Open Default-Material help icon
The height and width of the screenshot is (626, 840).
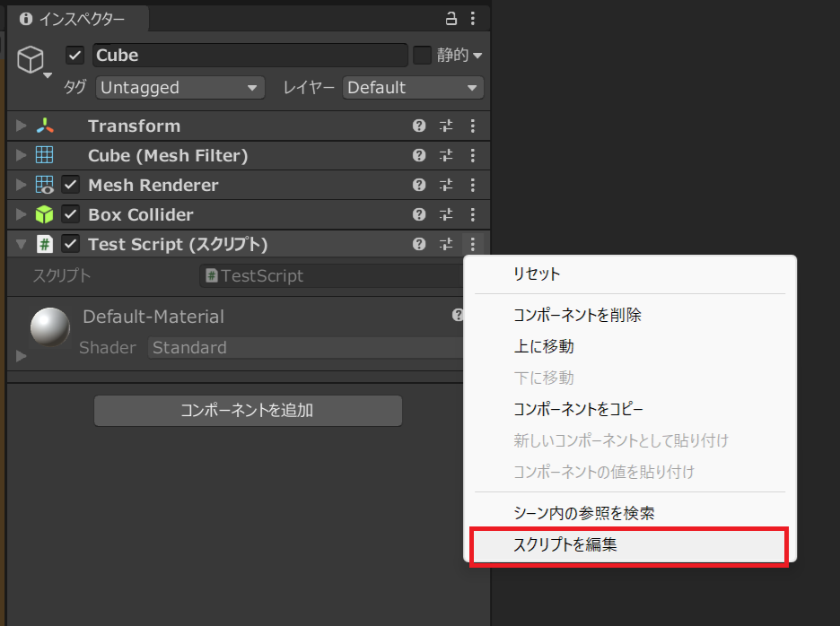(x=458, y=315)
